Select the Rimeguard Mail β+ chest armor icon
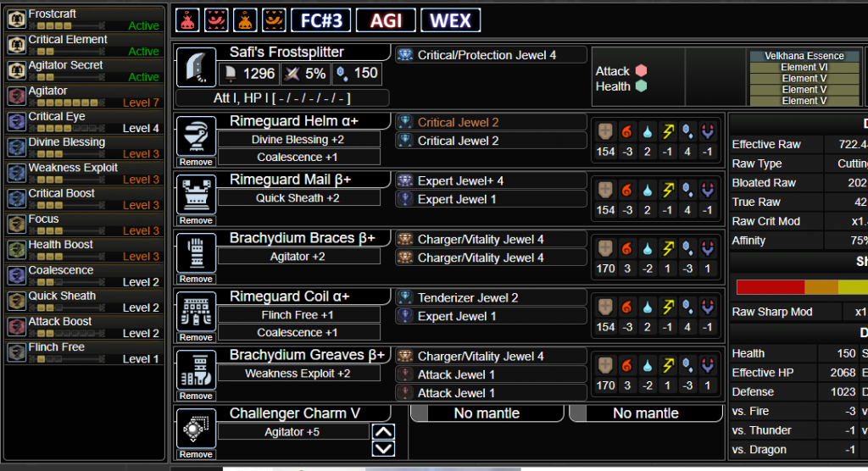 pyautogui.click(x=196, y=193)
